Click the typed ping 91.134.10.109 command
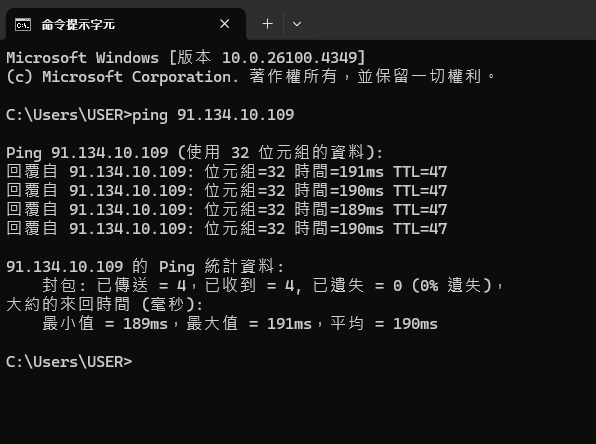Viewport: 596px width, 444px height. pyautogui.click(x=213, y=115)
